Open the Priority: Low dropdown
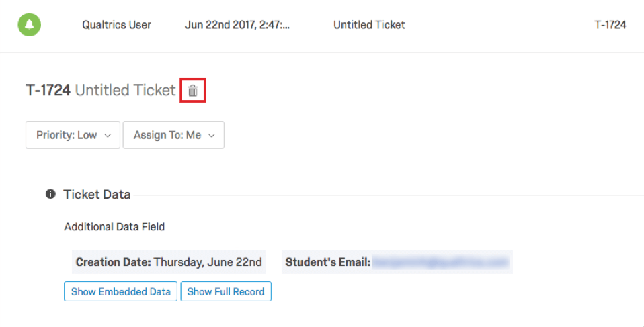644x327 pixels. [73, 135]
